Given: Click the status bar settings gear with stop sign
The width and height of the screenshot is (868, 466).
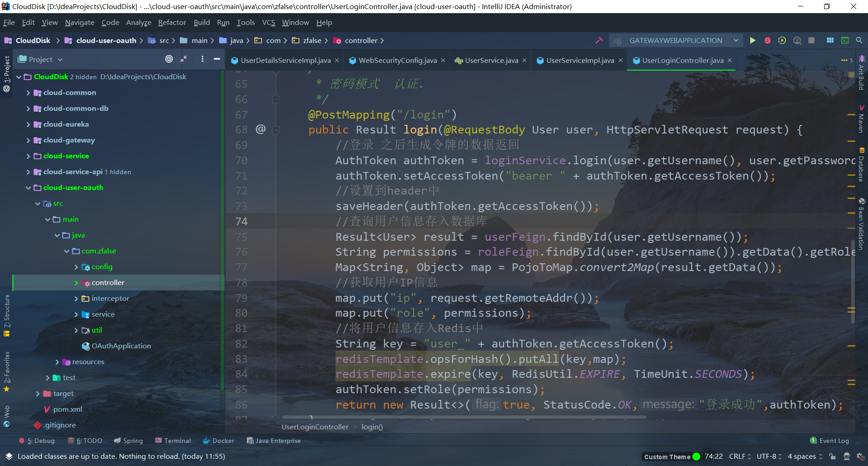Looking at the screenshot, I should coord(861,456).
